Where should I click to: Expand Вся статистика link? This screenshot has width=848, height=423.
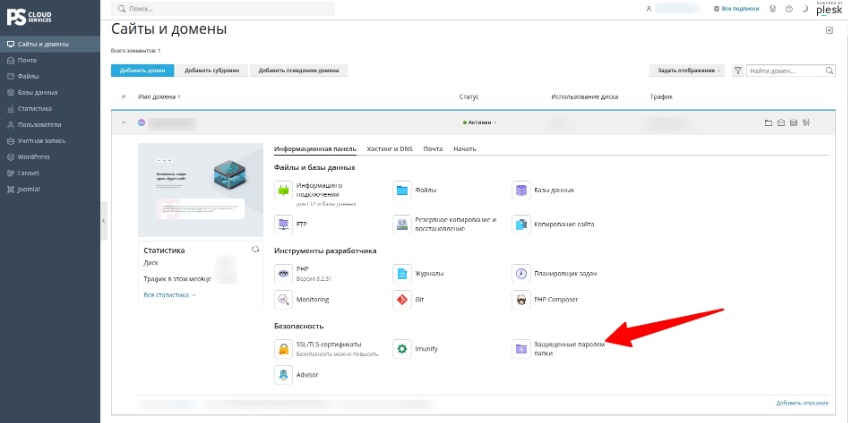pyautogui.click(x=169, y=295)
